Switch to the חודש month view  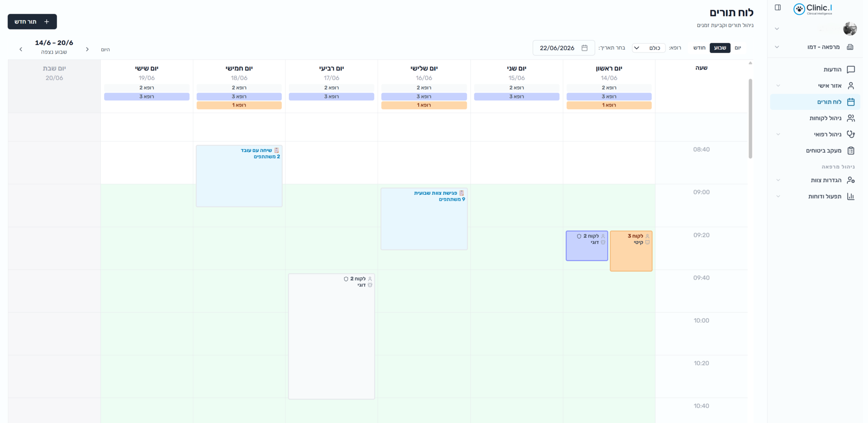pos(699,48)
